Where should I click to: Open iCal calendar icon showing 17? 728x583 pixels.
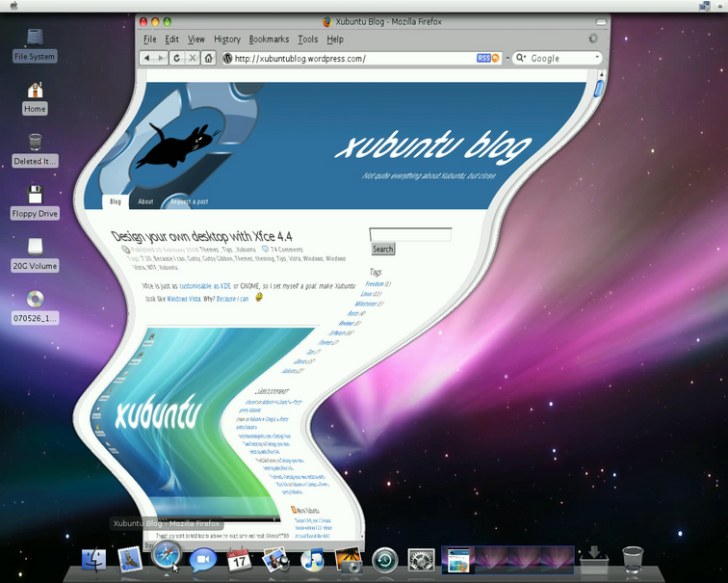(239, 559)
